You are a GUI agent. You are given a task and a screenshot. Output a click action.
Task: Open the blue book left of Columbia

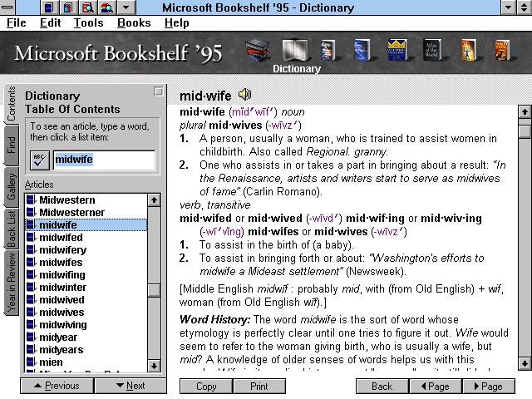362,50
